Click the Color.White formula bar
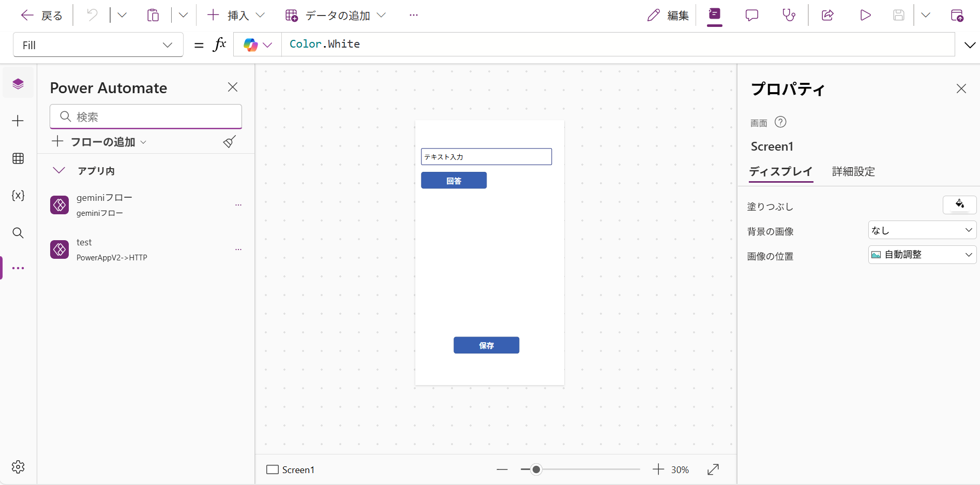This screenshot has width=980, height=485. click(x=618, y=45)
